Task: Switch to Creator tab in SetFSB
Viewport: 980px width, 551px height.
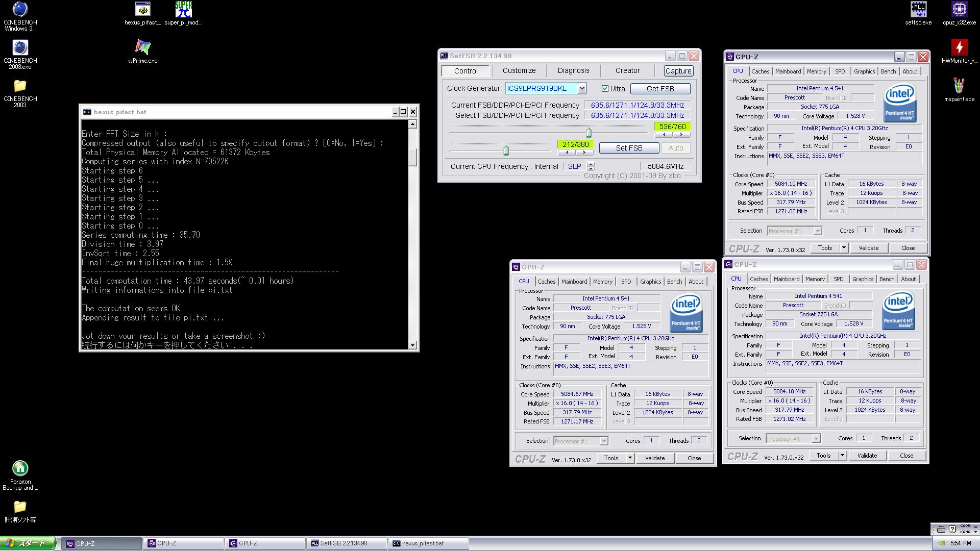Action: 627,71
